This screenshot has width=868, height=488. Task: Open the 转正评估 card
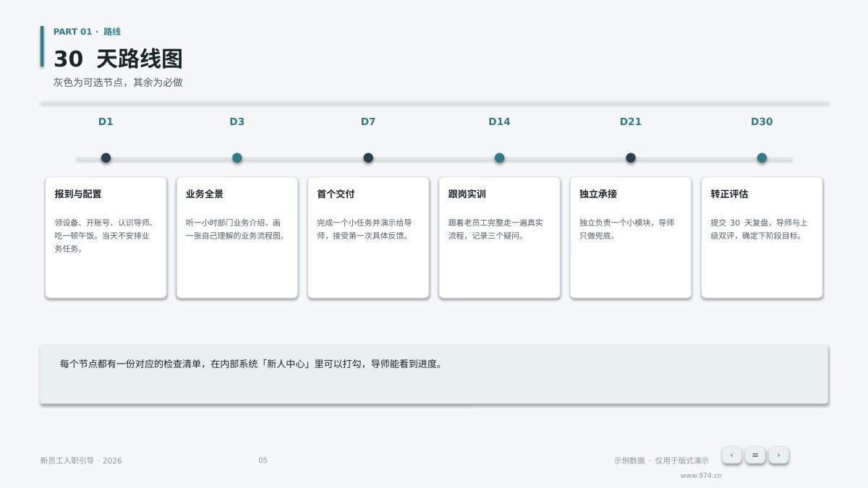[x=762, y=237]
